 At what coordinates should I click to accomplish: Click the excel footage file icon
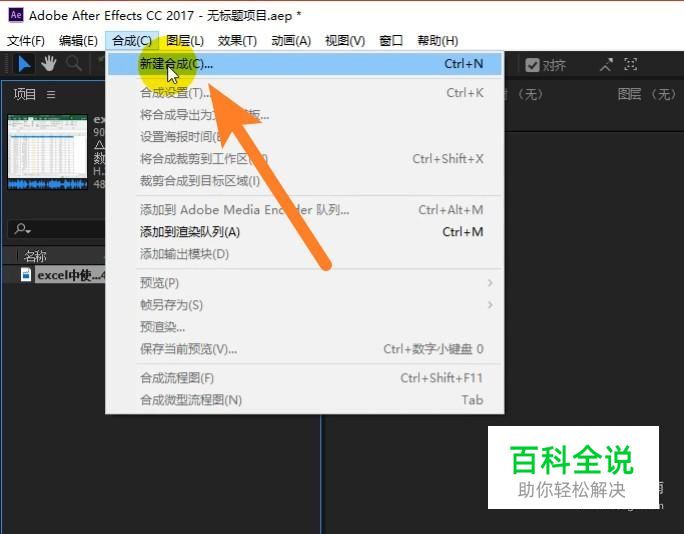coord(26,275)
